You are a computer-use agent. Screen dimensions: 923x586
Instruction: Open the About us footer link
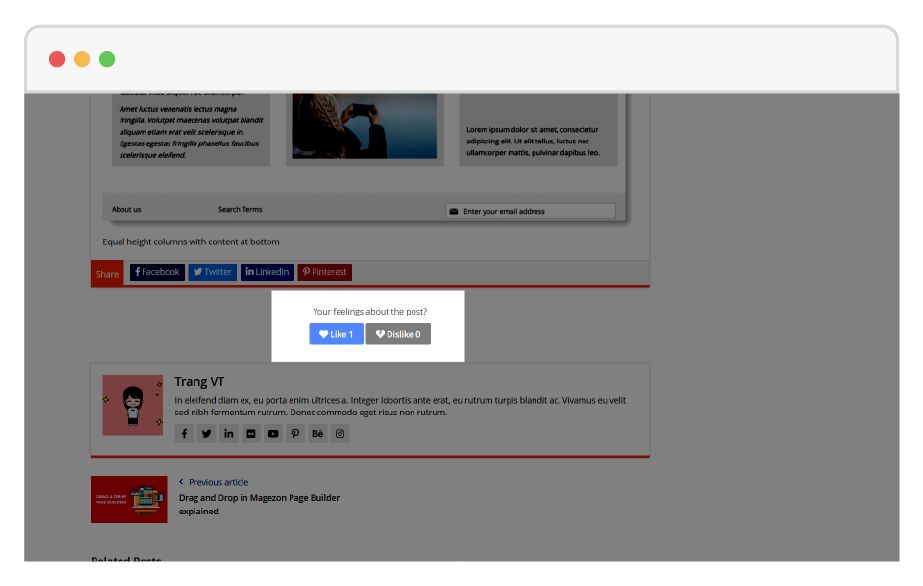click(126, 210)
